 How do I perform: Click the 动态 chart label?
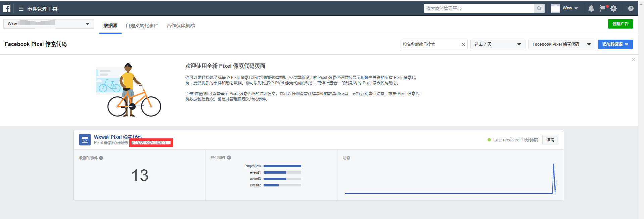coord(347,158)
